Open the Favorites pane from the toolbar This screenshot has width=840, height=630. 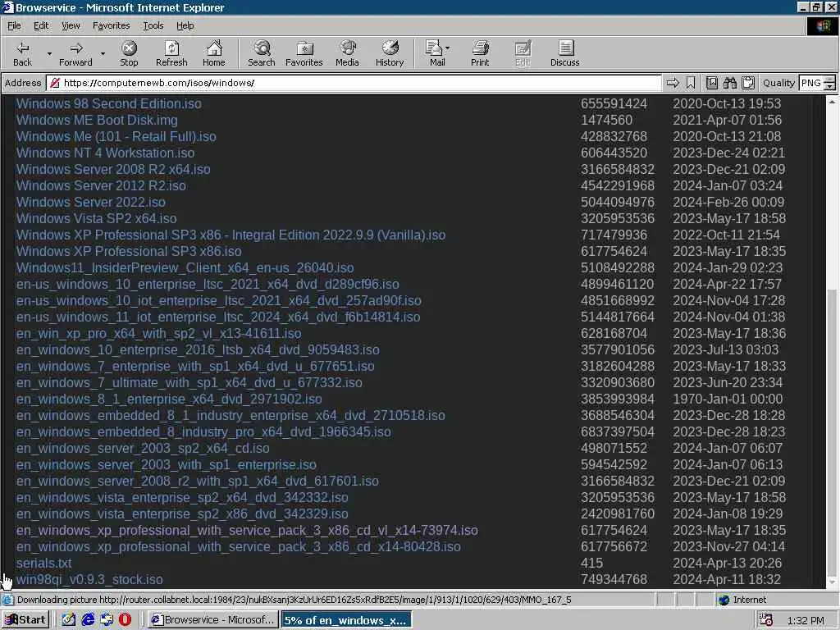pyautogui.click(x=304, y=53)
